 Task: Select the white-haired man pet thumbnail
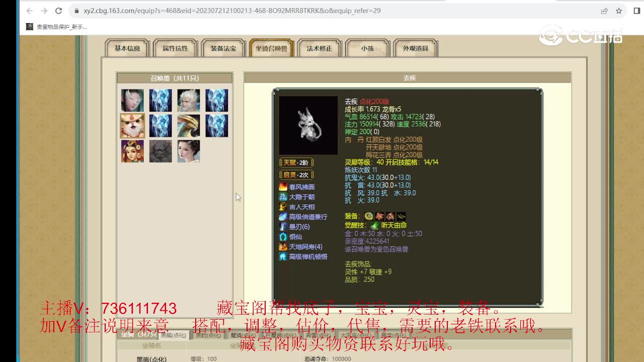tap(189, 101)
